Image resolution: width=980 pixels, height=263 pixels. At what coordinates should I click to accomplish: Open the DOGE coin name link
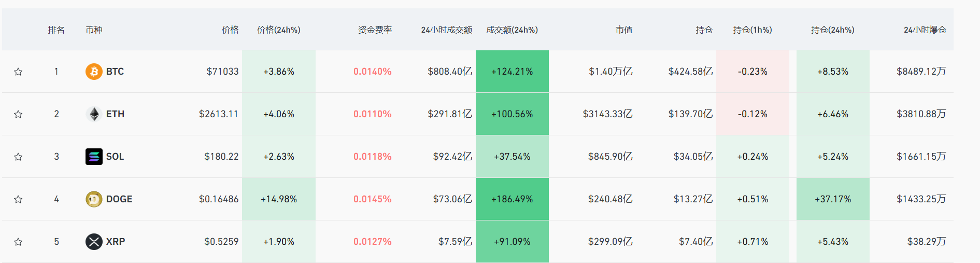click(x=119, y=199)
